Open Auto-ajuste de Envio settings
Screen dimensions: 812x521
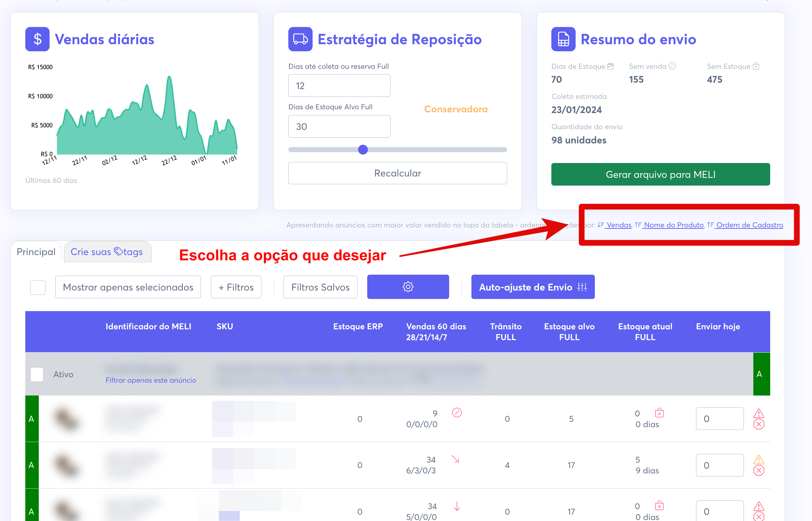[x=532, y=287]
